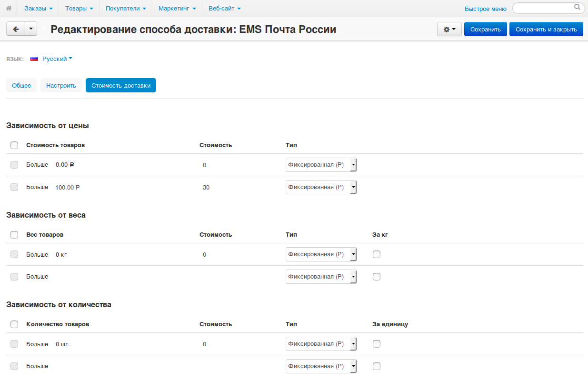Click the search magnifier icon
The image size is (588, 381).
pyautogui.click(x=578, y=8)
